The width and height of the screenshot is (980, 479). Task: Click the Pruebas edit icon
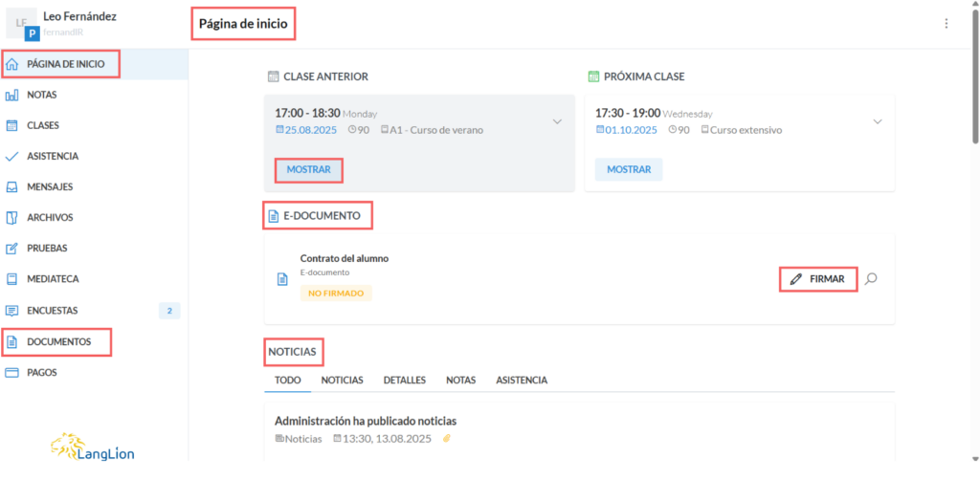point(12,249)
